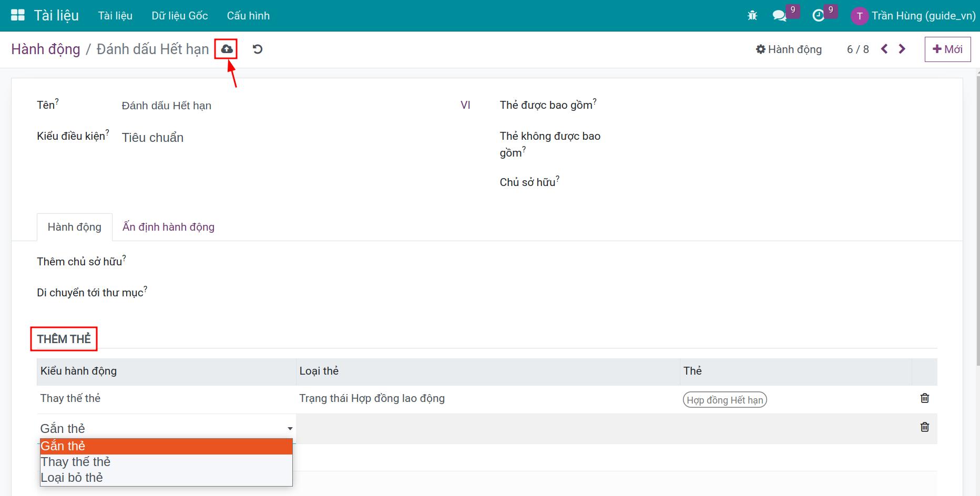Viewport: 980px width, 496px height.
Task: Open the Cấu hình menu
Action: click(248, 16)
